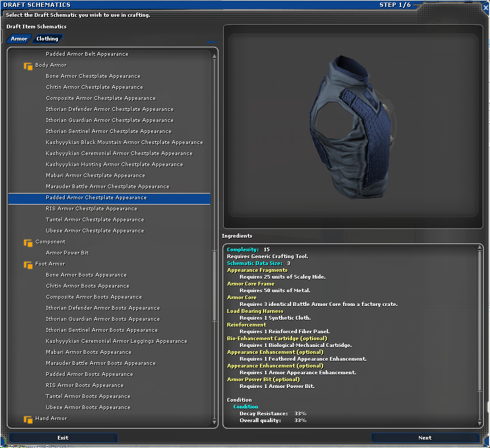Select Kashyyykian Ceremonial Armor Leggings Appearance

116,341
